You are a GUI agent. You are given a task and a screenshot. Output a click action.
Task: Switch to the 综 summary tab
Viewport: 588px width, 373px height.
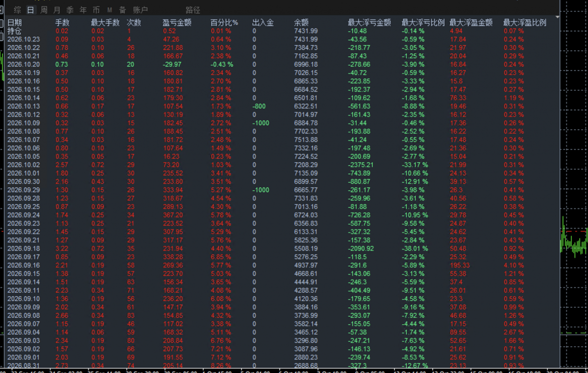tap(18, 10)
